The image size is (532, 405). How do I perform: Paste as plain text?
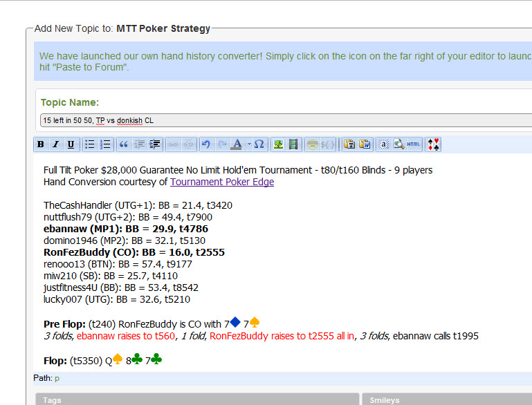pyautogui.click(x=349, y=144)
